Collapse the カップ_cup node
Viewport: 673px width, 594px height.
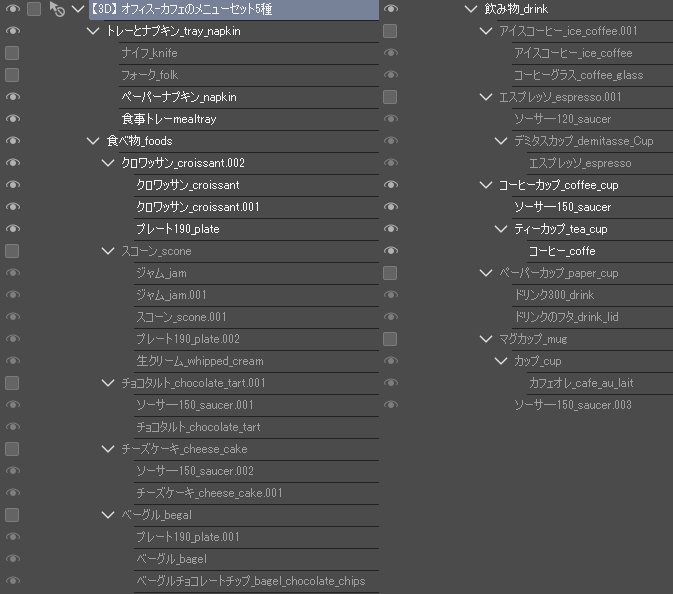tap(501, 361)
